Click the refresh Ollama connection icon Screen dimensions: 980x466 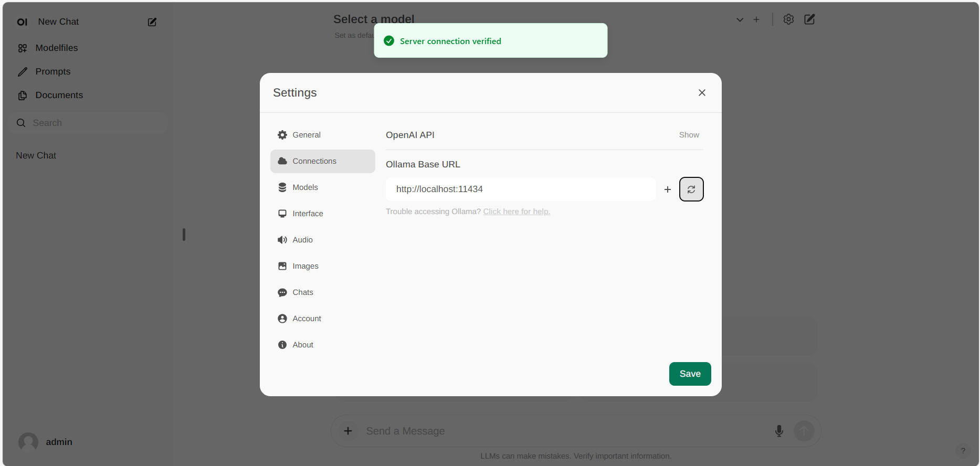(x=691, y=189)
